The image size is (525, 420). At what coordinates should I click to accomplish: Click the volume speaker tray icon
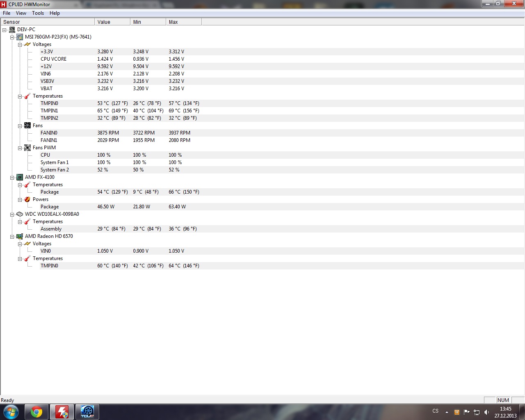pos(486,412)
